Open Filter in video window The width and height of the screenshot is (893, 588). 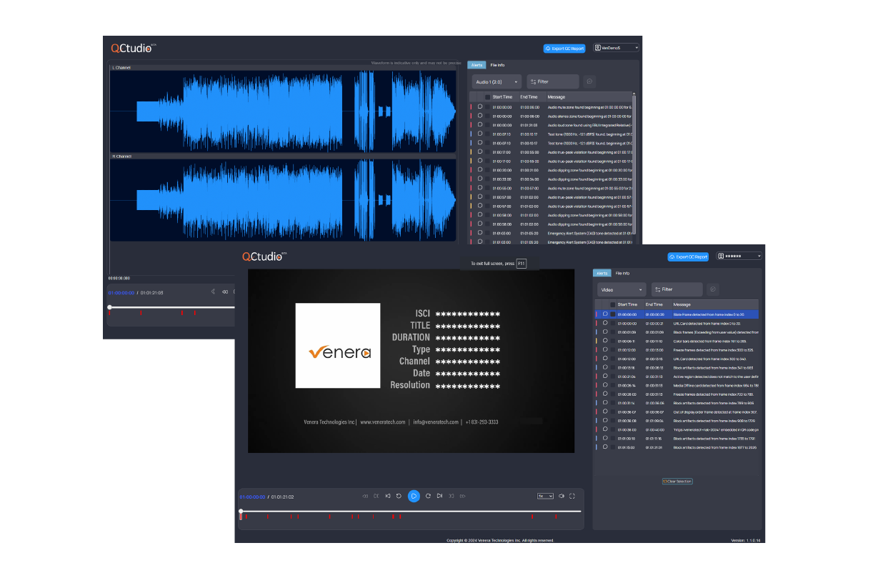coord(677,289)
